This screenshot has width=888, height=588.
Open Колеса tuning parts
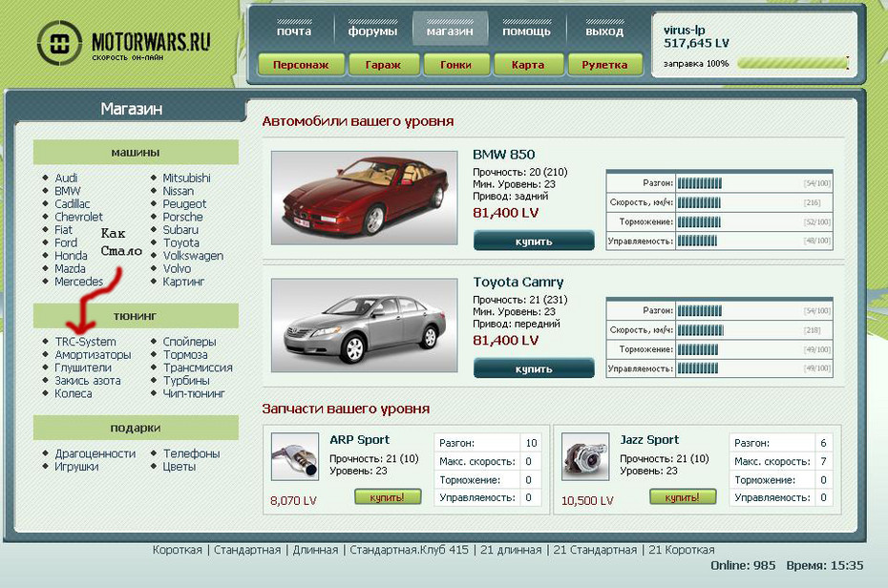click(74, 394)
